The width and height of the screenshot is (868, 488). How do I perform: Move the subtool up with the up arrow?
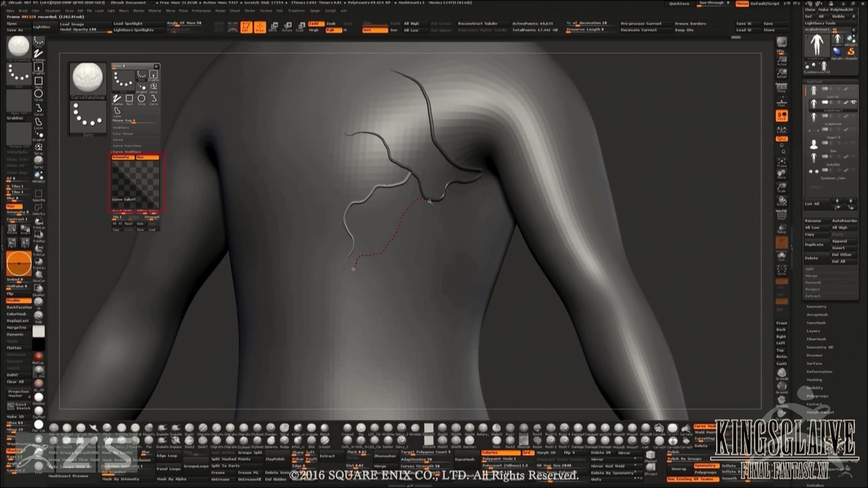tap(837, 201)
